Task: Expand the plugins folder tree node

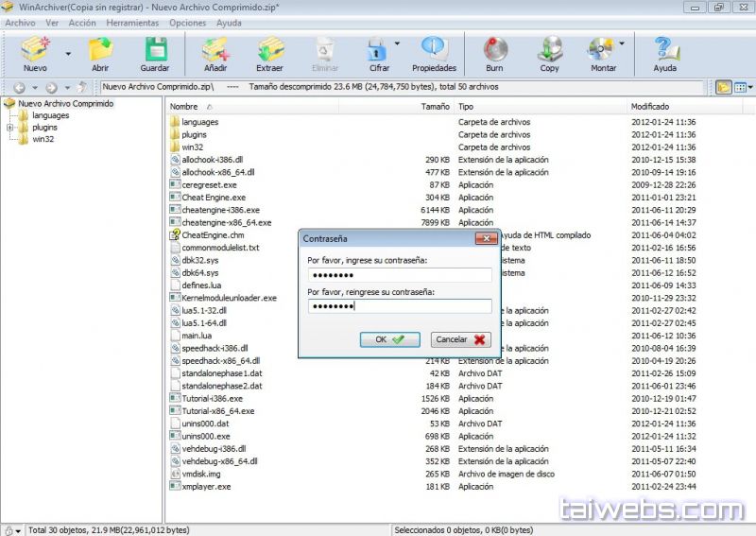Action: point(9,128)
